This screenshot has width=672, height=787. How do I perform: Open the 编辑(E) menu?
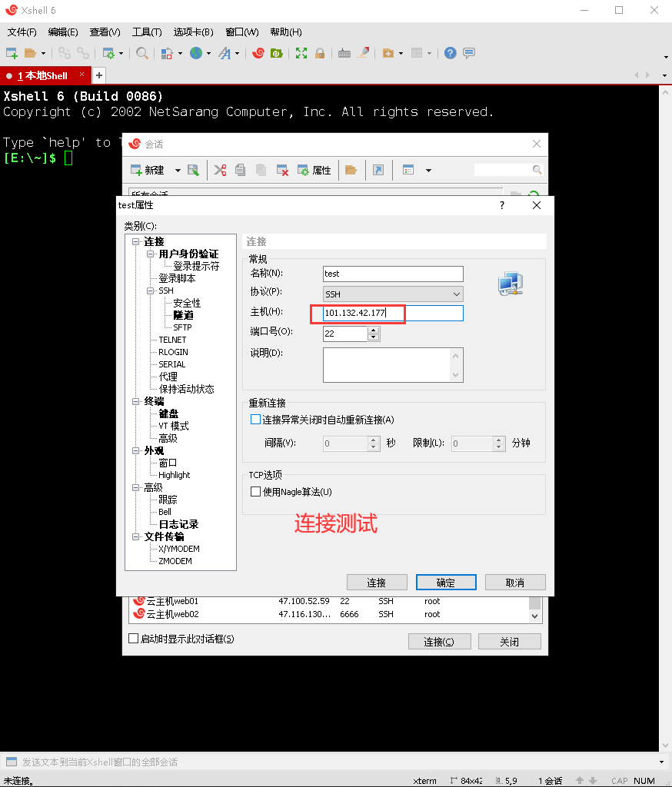63,32
